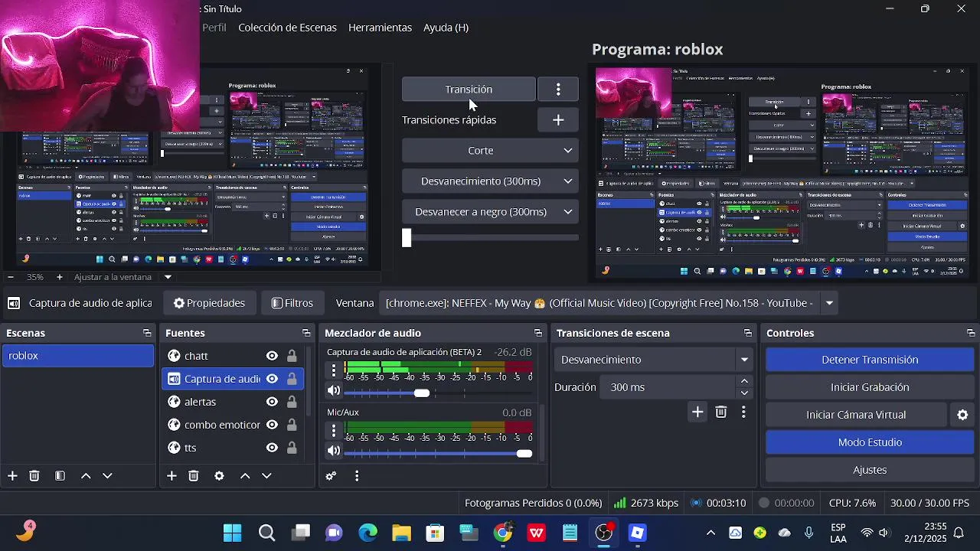This screenshot has width=980, height=551.
Task: Expand Desvanecimiento (300ms) quick transition dropdown
Action: [568, 181]
